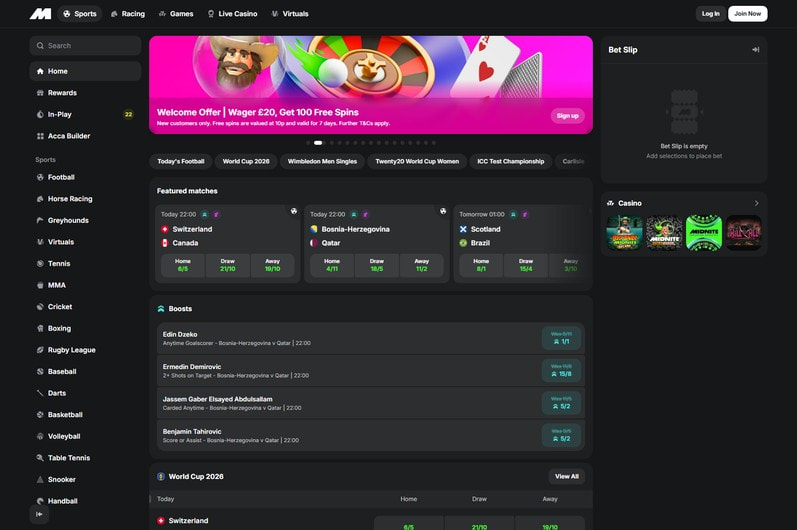Select Away 19/10 on Switzerland v Canada card
This screenshot has height=530, width=797.
(272, 265)
